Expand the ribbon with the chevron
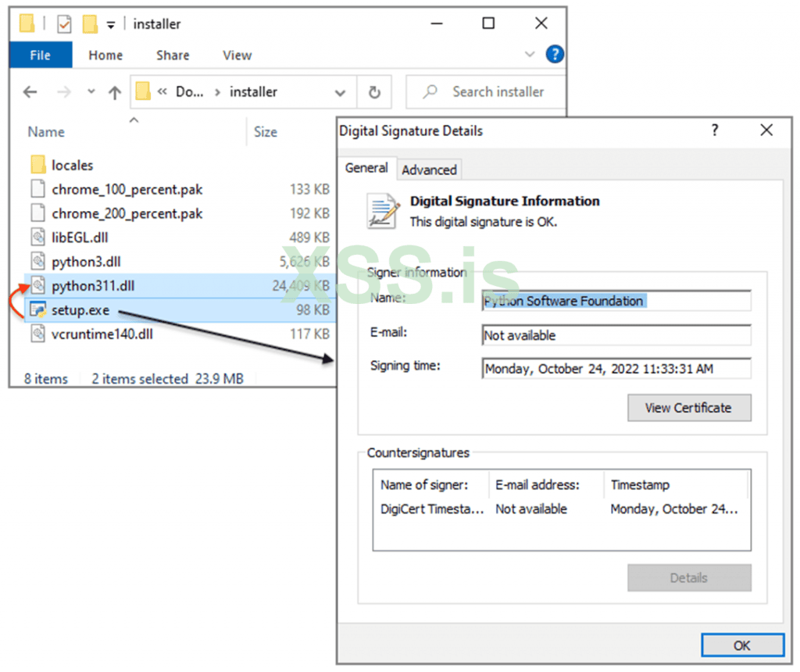Viewport: 800px width, 672px height. pos(530,54)
